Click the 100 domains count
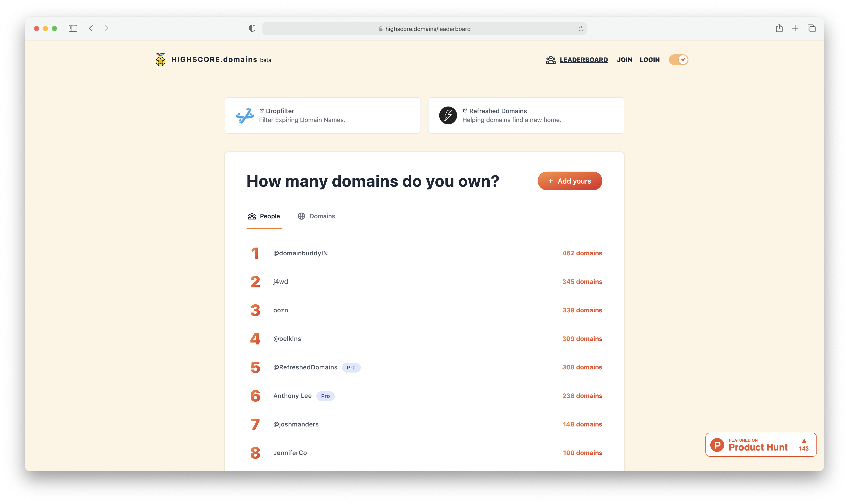Viewport: 849px width, 504px height. pos(582,453)
